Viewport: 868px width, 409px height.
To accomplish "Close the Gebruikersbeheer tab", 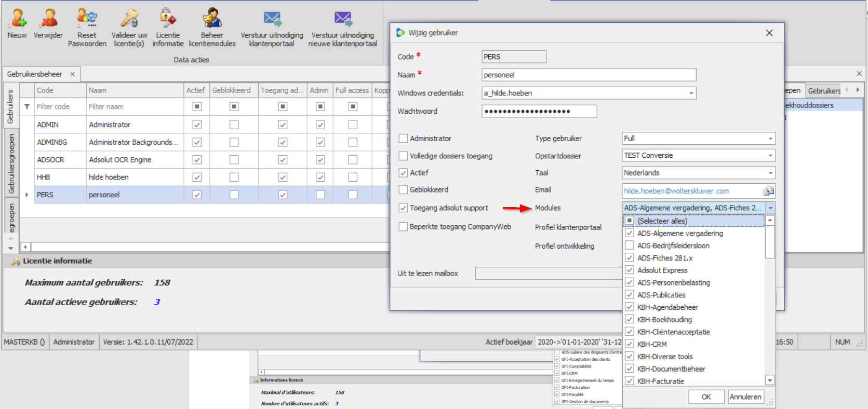I will click(72, 74).
